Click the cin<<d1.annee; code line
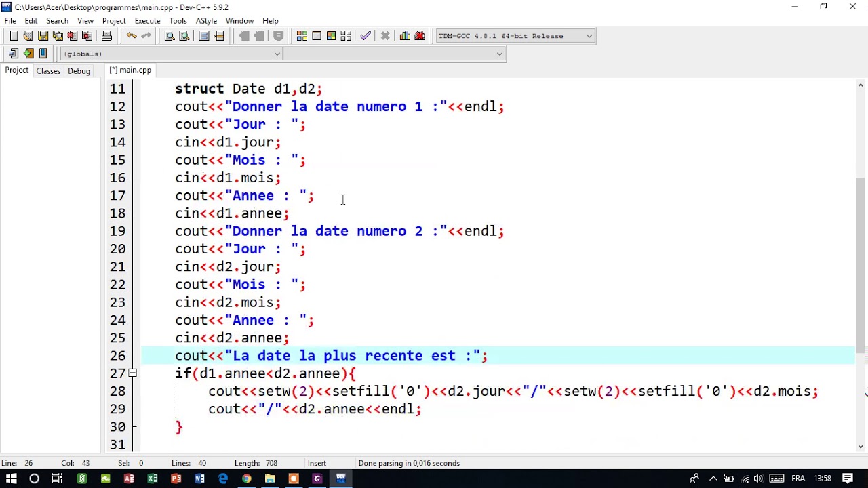 (232, 213)
